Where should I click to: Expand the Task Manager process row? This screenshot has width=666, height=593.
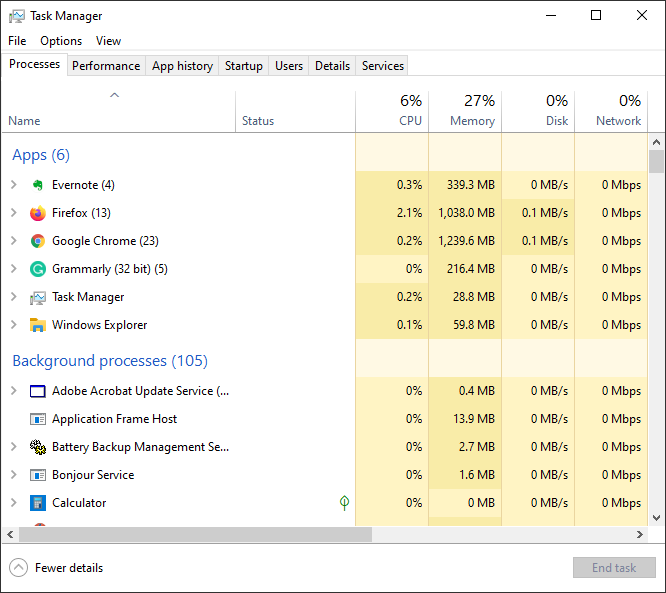(14, 297)
